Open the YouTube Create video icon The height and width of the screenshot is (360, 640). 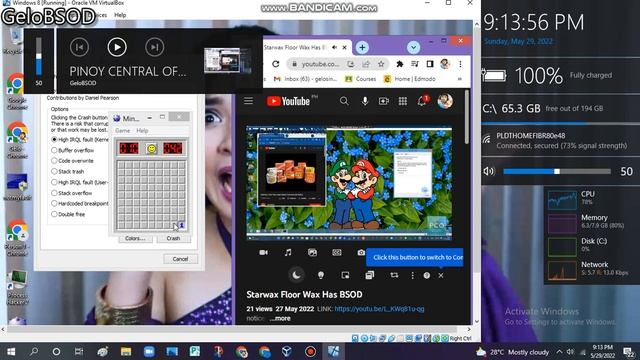click(383, 101)
